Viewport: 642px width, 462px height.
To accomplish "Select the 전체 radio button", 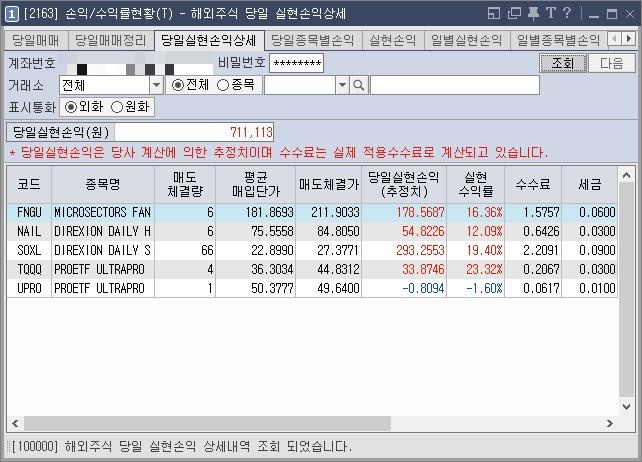I will click(178, 85).
